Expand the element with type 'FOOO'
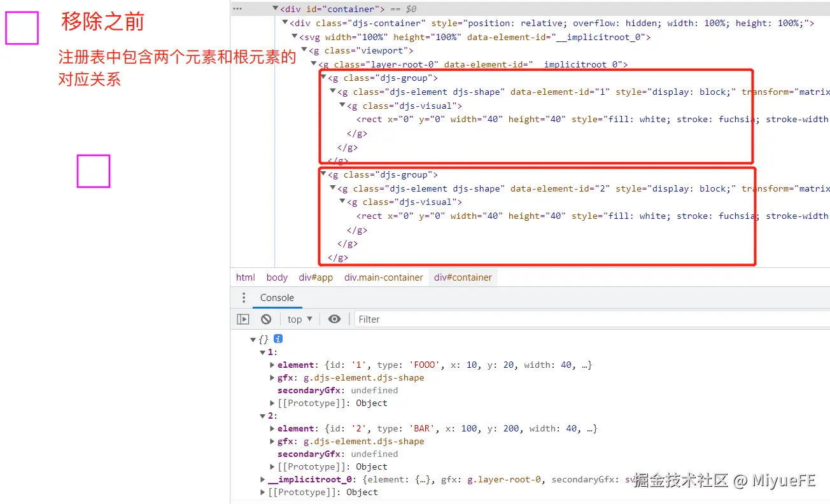 [272, 365]
